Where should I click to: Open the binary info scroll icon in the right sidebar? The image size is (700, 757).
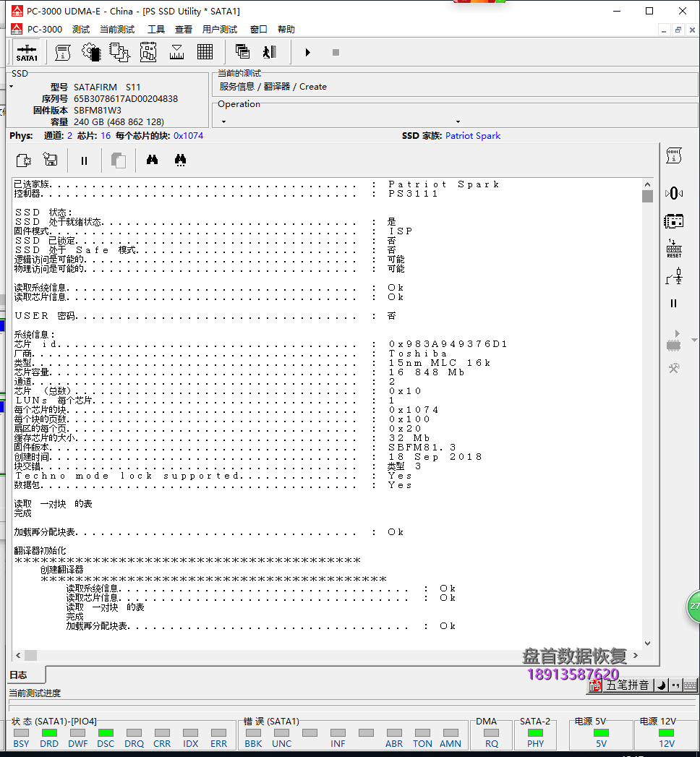674,156
